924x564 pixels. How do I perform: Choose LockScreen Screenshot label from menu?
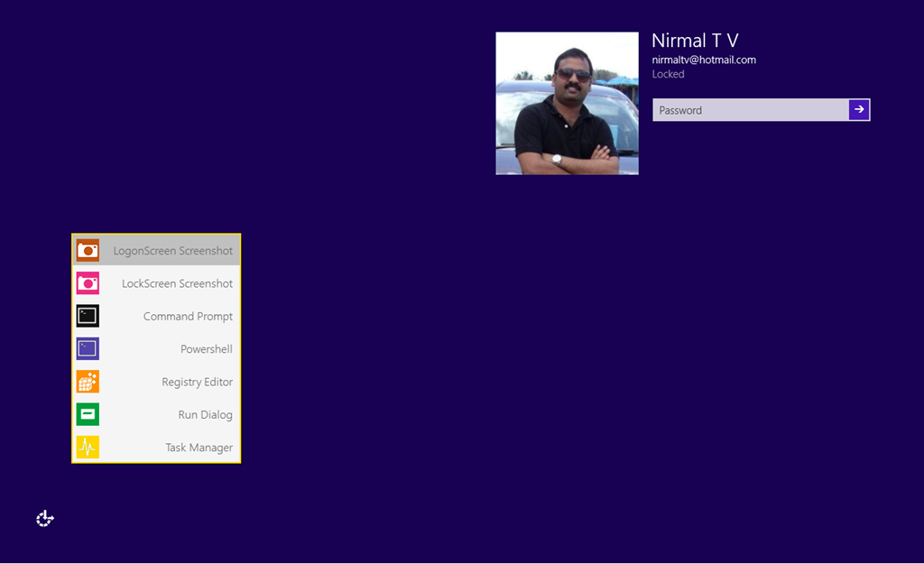point(177,283)
